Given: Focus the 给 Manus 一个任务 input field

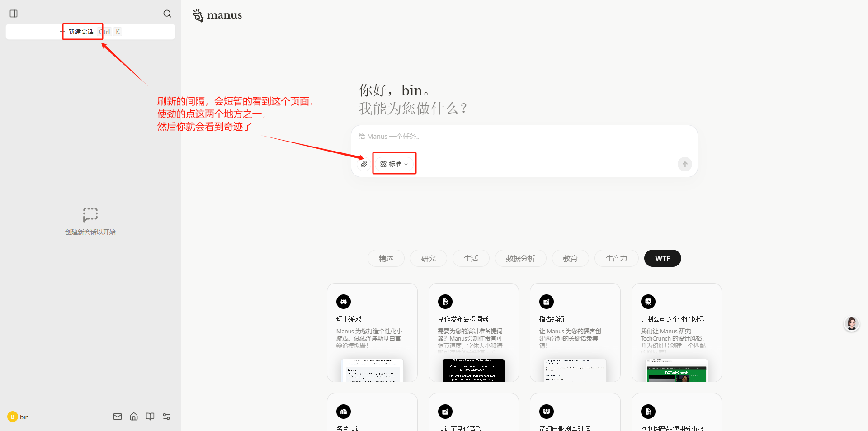Looking at the screenshot, I should point(524,137).
